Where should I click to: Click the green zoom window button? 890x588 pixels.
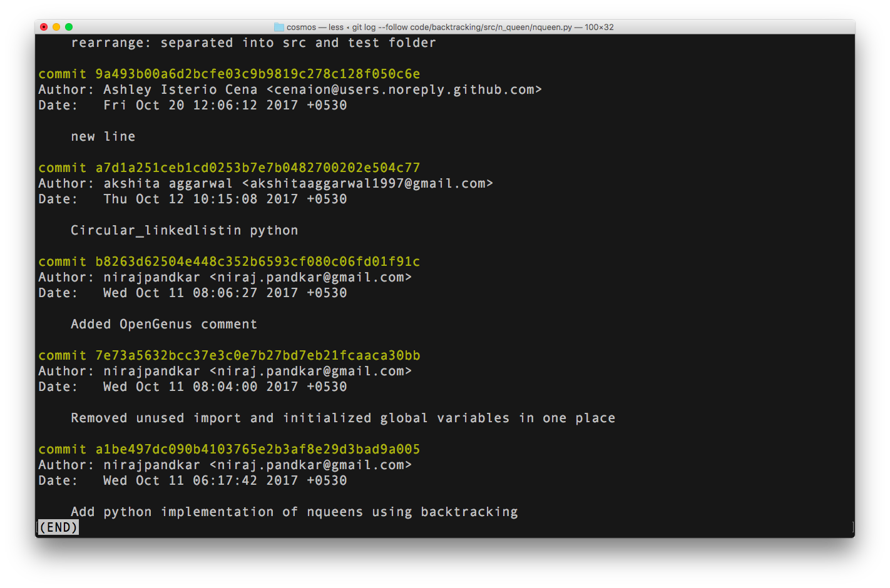click(x=69, y=27)
